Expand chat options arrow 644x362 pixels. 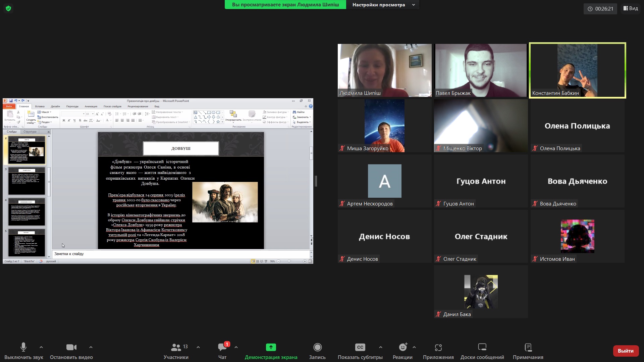236,347
